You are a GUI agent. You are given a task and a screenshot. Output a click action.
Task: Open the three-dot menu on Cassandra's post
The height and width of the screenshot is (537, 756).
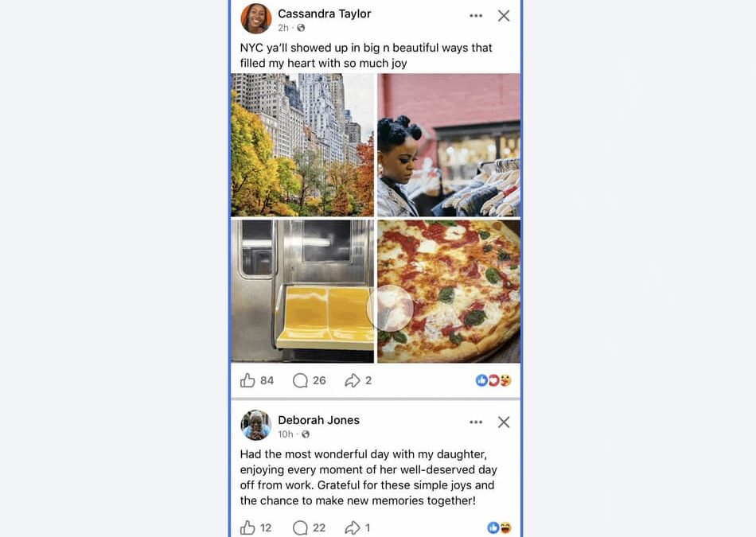point(476,15)
